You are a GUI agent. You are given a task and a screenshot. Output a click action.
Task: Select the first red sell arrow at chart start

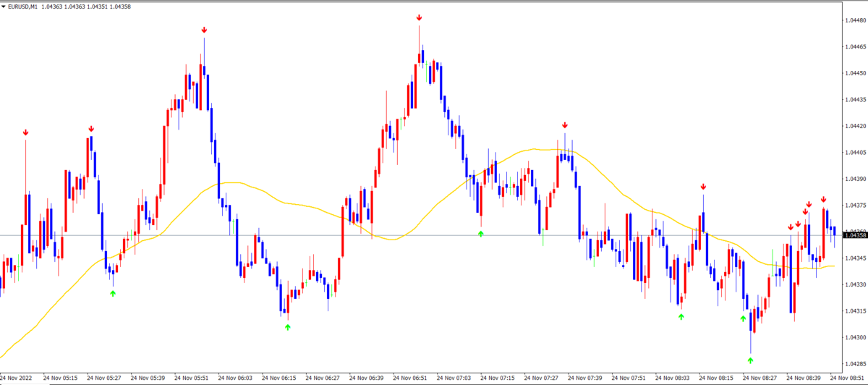tap(25, 132)
